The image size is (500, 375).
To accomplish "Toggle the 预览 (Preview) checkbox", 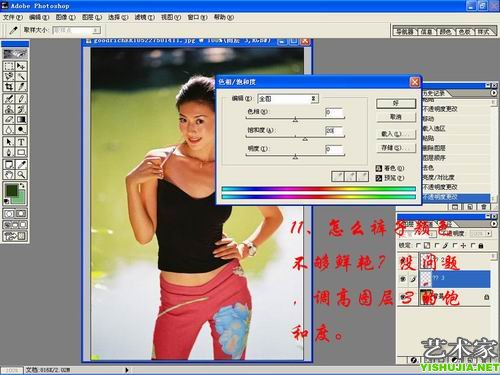I will [x=379, y=178].
